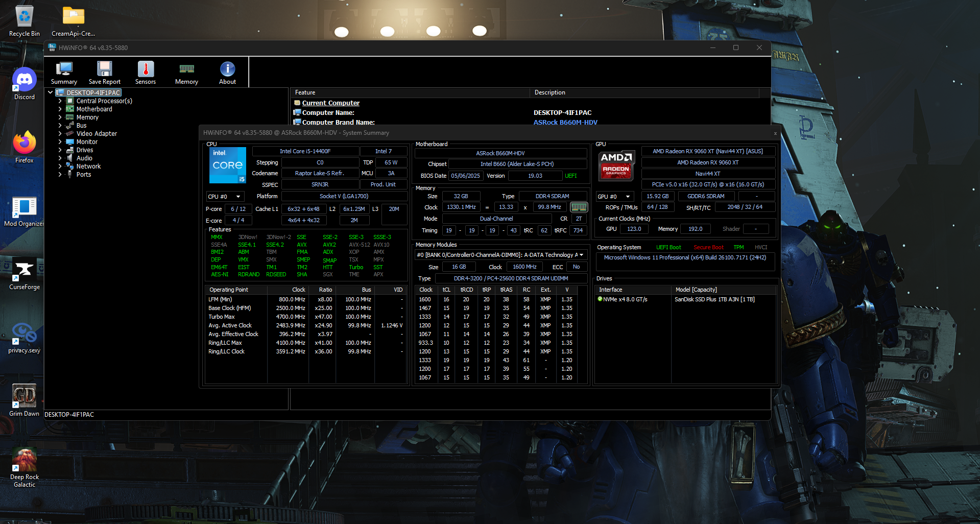Image resolution: width=980 pixels, height=524 pixels.
Task: Click the Intel Core i5 logo
Action: point(228,165)
